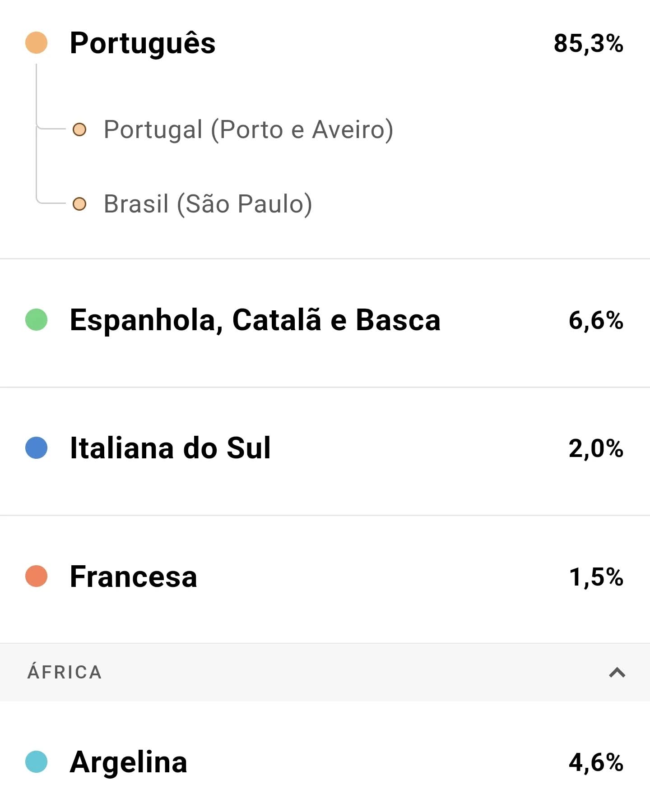Click the cyan dot beside Argelina
This screenshot has width=650, height=812.
[36, 762]
